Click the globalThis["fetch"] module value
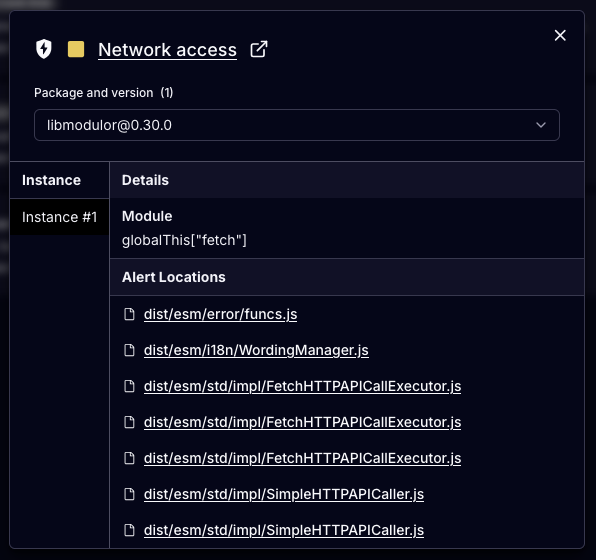The height and width of the screenshot is (560, 596). [x=184, y=240]
